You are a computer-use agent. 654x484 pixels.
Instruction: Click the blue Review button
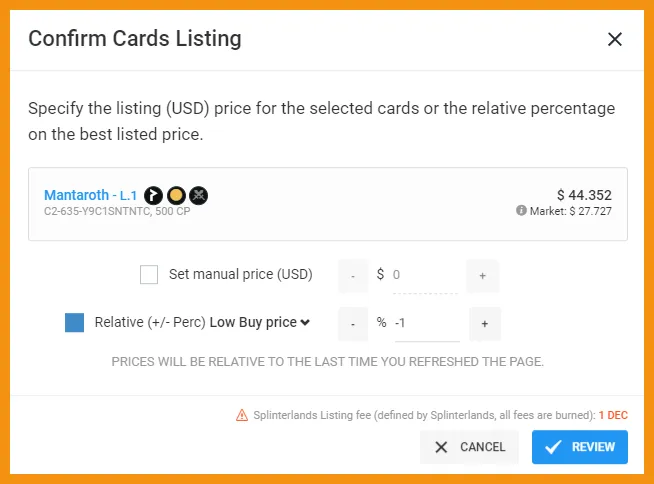(x=580, y=447)
